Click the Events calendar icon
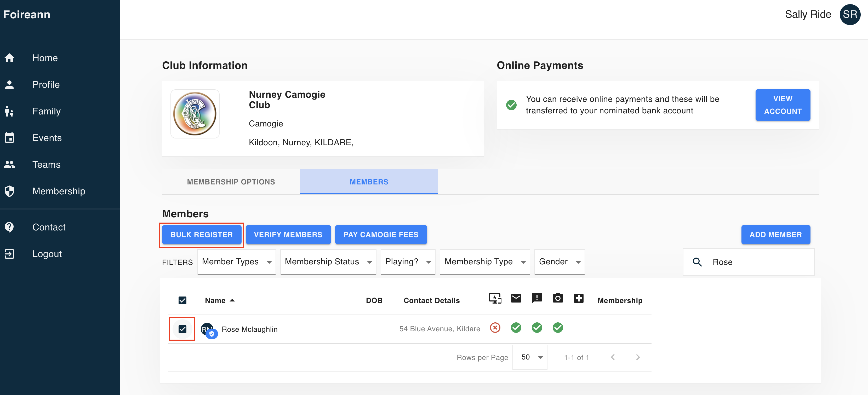The width and height of the screenshot is (868, 395). (x=9, y=138)
